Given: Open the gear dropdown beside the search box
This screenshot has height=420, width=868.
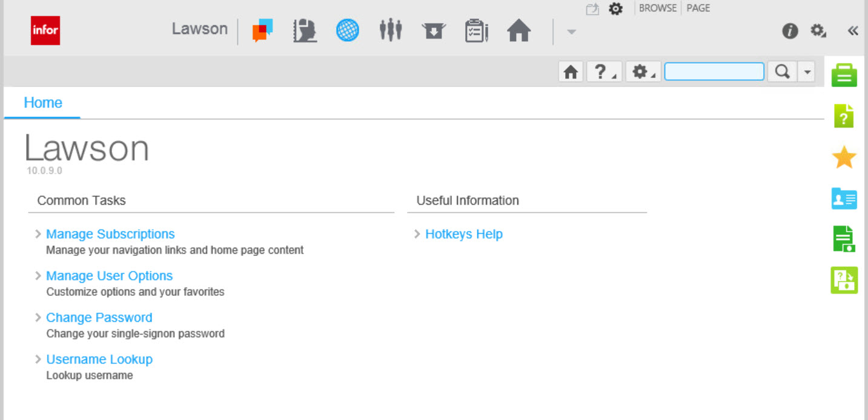Looking at the screenshot, I should click(643, 72).
